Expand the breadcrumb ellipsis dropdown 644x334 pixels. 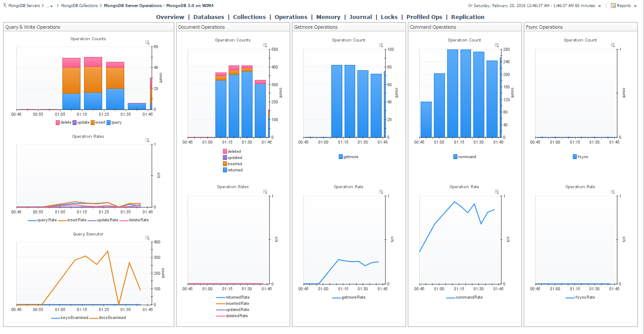[x=50, y=6]
